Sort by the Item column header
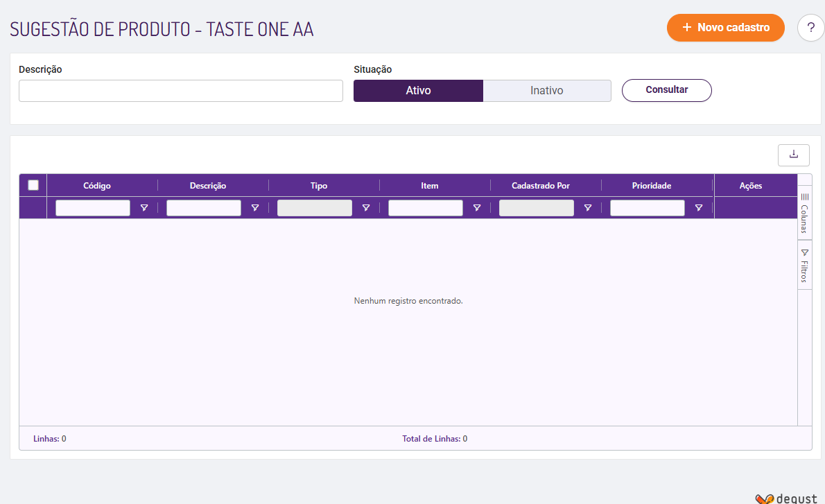 [429, 186]
